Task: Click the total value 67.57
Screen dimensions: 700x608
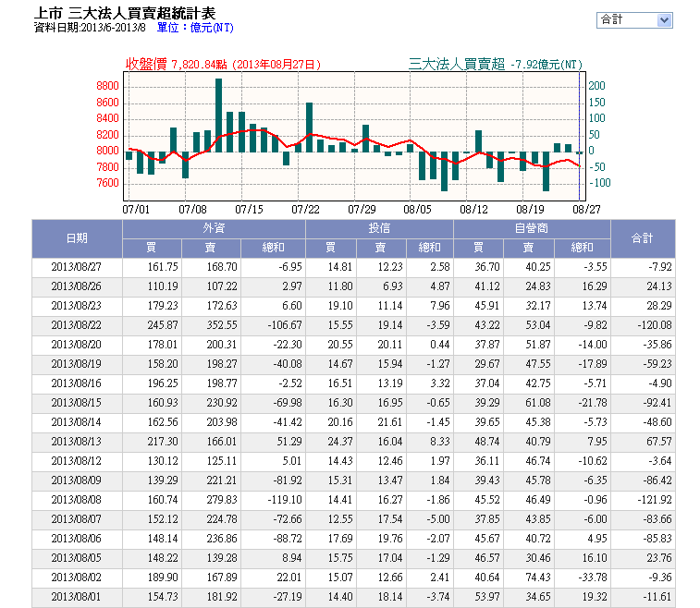Action: 659,442
